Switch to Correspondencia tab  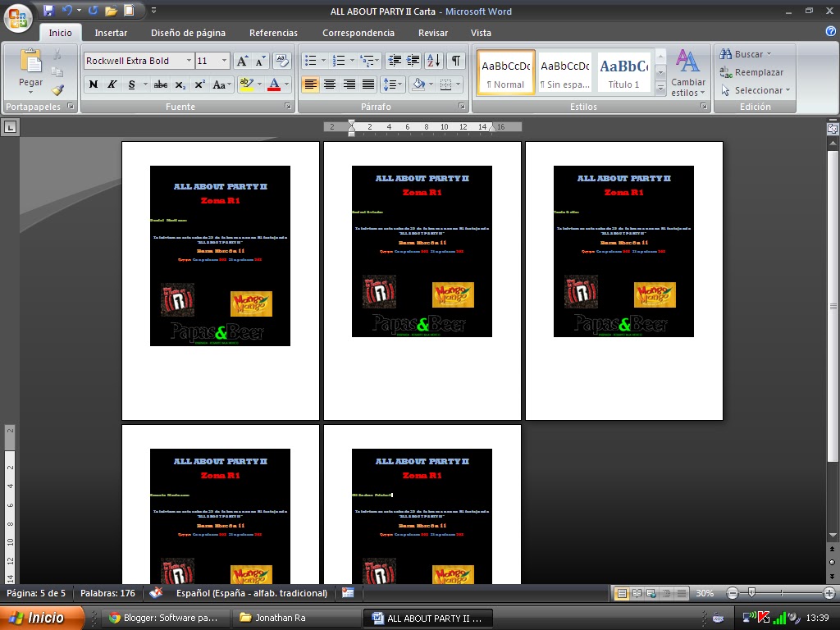358,33
